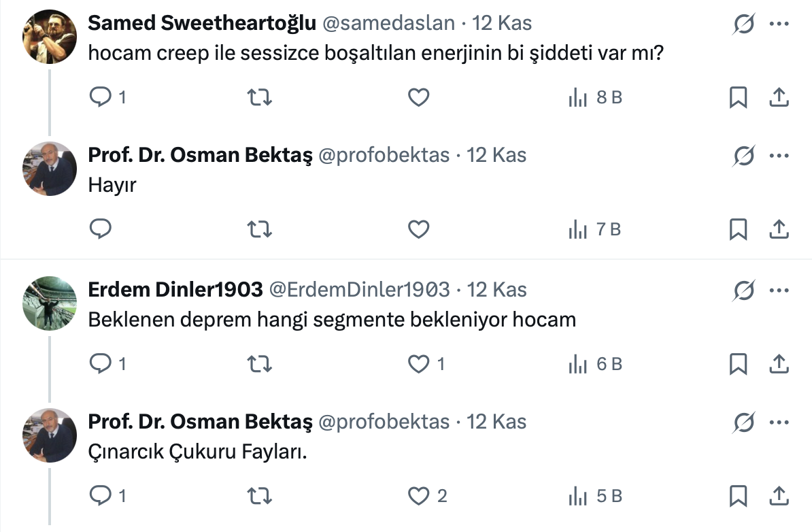Like Samed Sweetheartoğlu's tweet about creep
This screenshot has width=812, height=532.
click(418, 98)
